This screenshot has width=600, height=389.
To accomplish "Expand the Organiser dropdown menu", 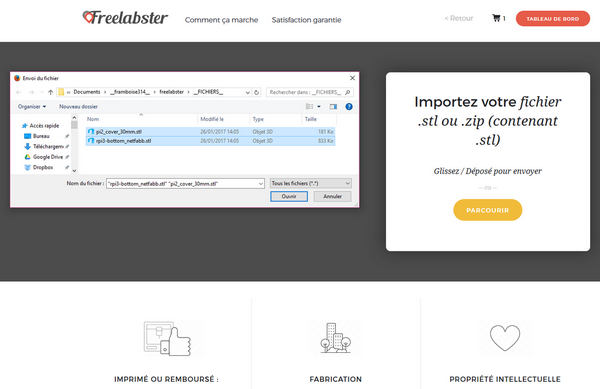I will [x=32, y=107].
